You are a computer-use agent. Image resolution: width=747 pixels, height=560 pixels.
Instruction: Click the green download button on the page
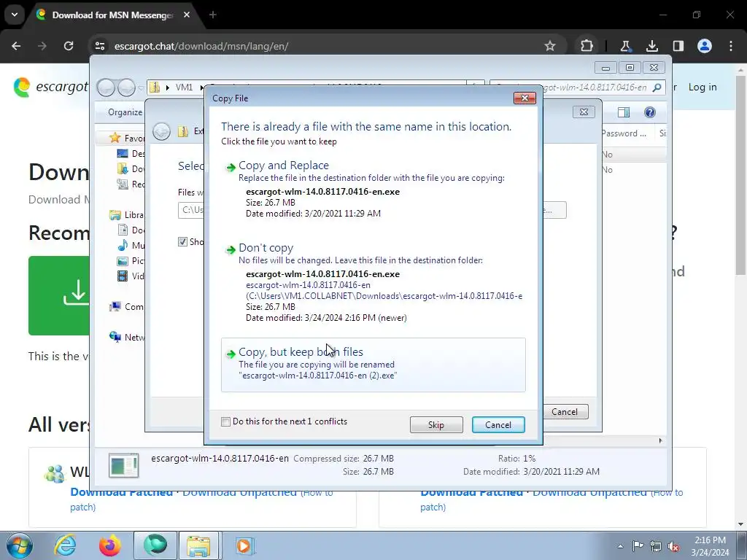(x=58, y=296)
